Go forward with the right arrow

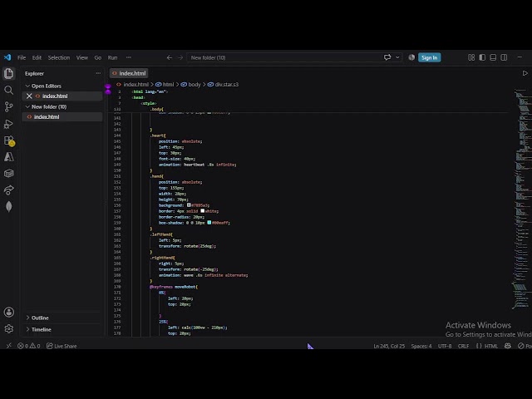click(x=180, y=57)
